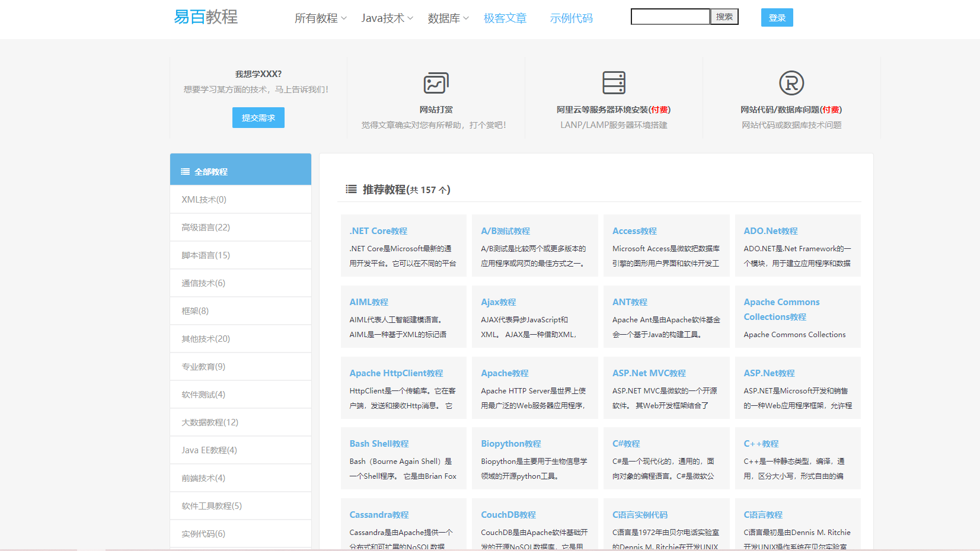Select XML技术(0) category

click(x=241, y=200)
